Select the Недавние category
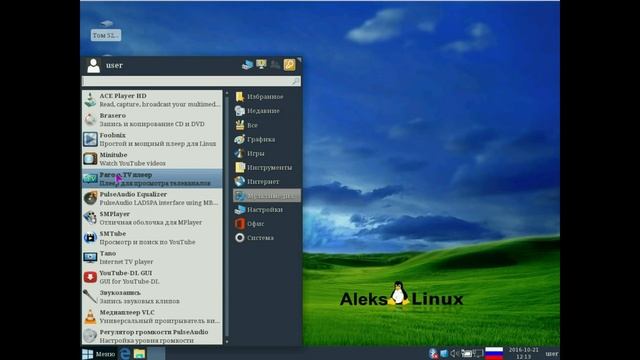Screen dimensions: 640x360 point(267,111)
